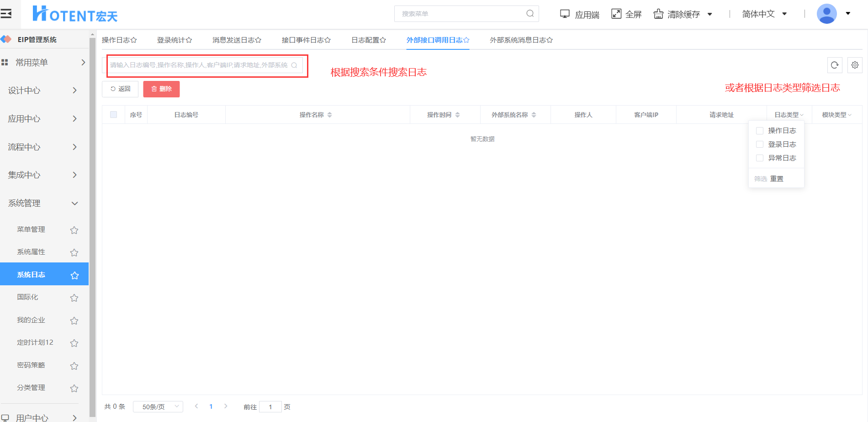The height and width of the screenshot is (422, 868).
Task: Click the search icon in top menu search
Action: pos(530,14)
